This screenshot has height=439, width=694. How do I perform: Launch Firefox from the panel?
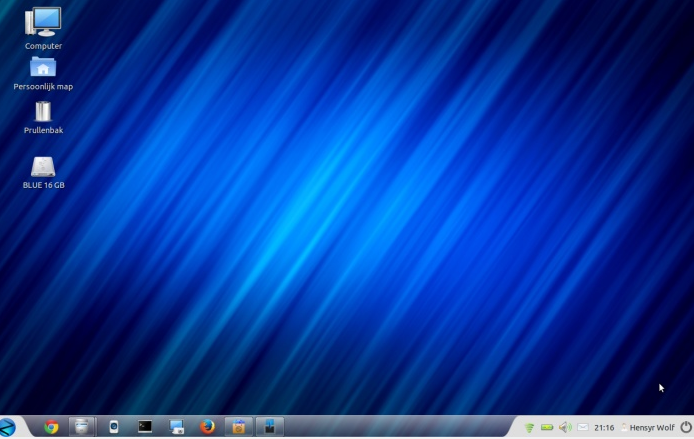coord(207,427)
